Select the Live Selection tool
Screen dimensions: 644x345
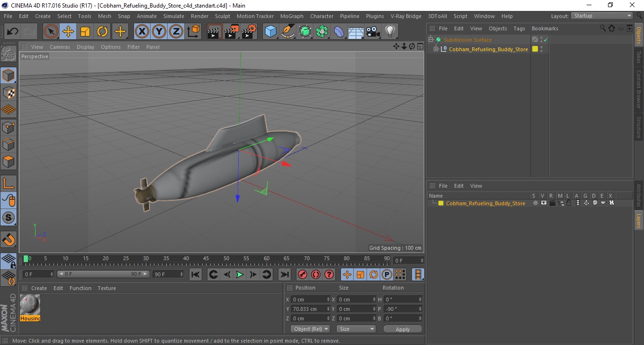click(51, 32)
